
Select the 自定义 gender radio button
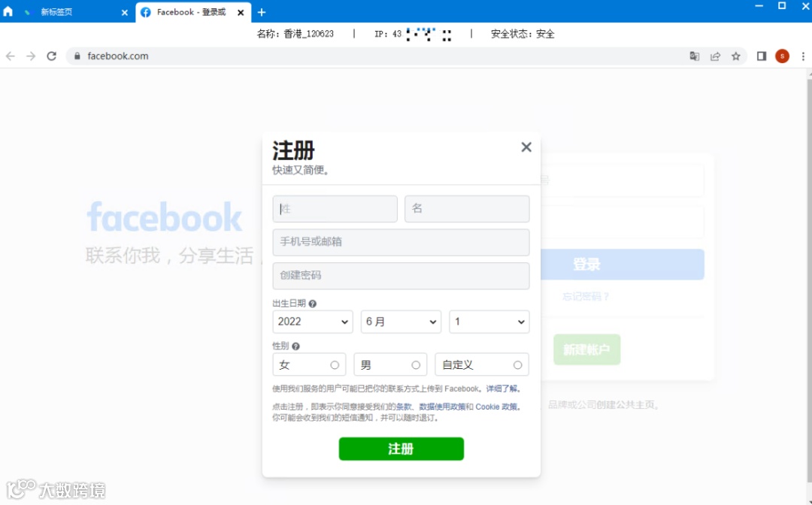pyautogui.click(x=517, y=364)
